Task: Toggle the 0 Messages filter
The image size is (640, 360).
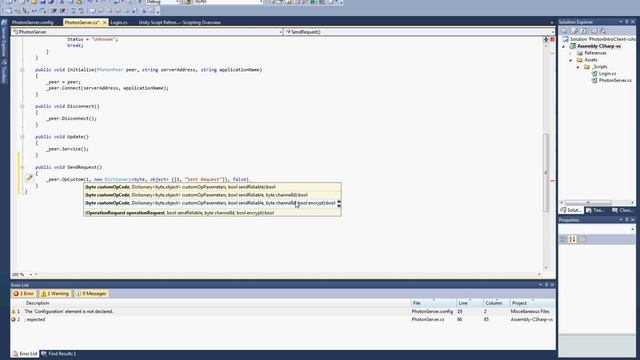Action: [91, 293]
